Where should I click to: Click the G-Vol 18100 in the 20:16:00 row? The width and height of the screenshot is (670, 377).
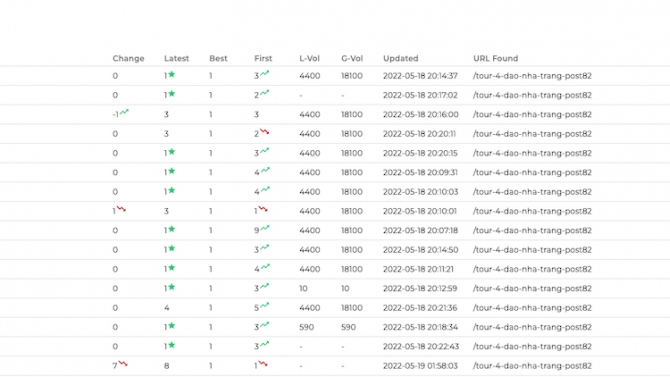(x=352, y=115)
